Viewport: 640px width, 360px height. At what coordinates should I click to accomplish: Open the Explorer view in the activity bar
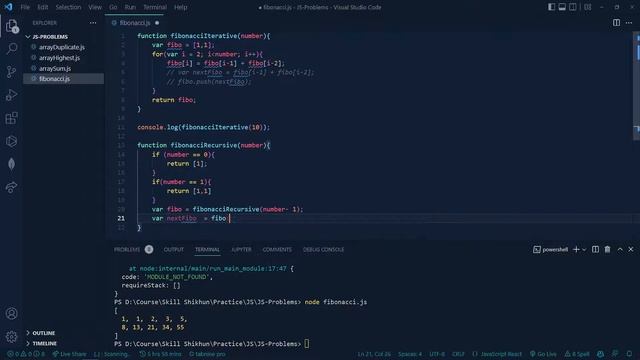pos(12,26)
